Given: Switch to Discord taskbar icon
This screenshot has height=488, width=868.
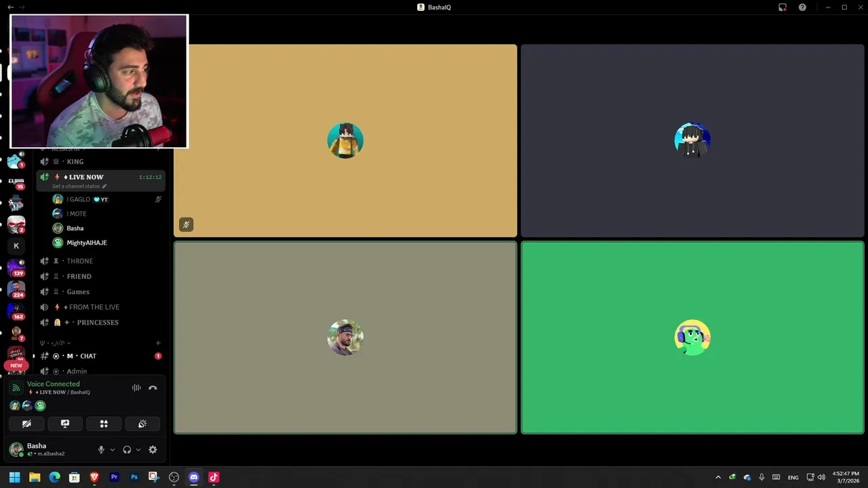Looking at the screenshot, I should click(x=194, y=477).
